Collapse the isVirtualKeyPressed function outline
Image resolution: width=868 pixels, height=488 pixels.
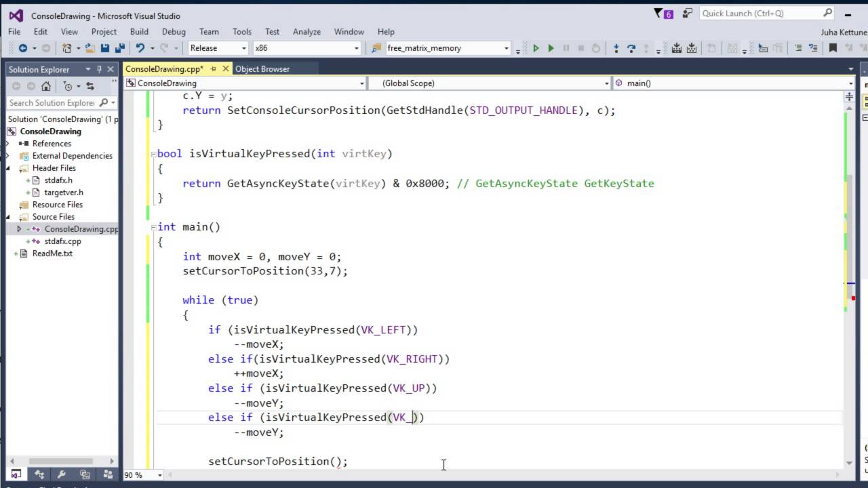(x=153, y=154)
